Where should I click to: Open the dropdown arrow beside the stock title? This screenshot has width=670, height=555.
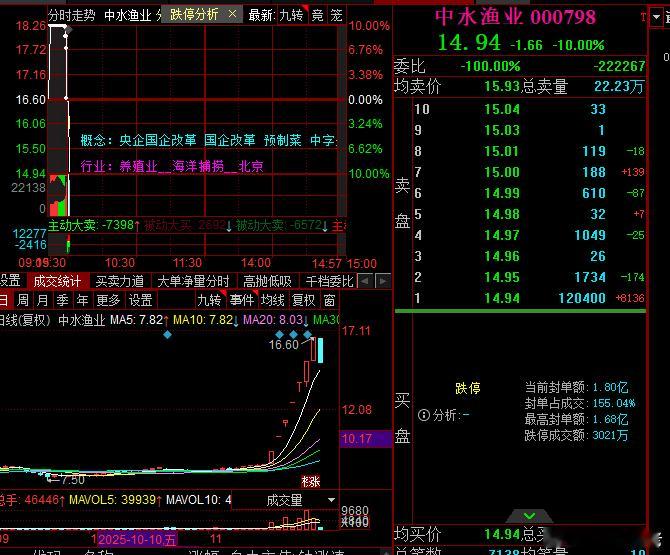tap(656, 18)
